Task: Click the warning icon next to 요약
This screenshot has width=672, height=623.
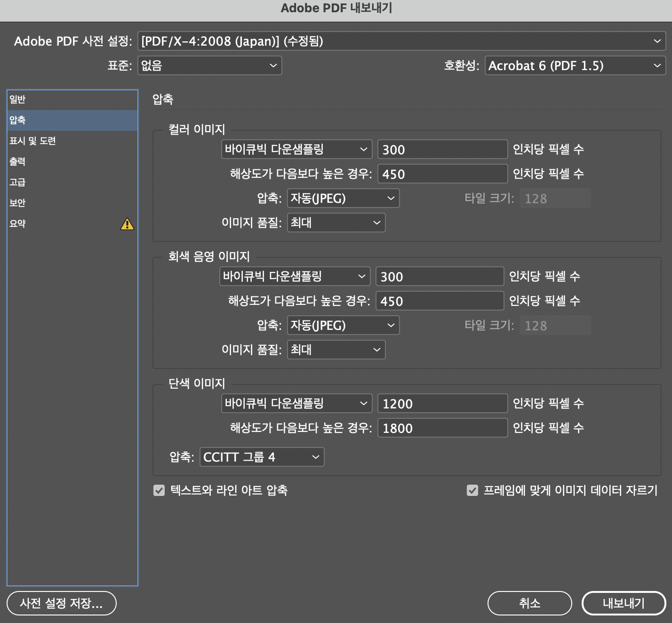Action: pyautogui.click(x=127, y=224)
